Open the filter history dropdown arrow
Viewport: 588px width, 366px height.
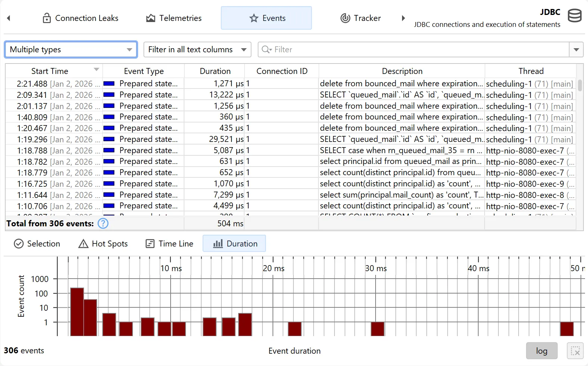click(x=576, y=50)
